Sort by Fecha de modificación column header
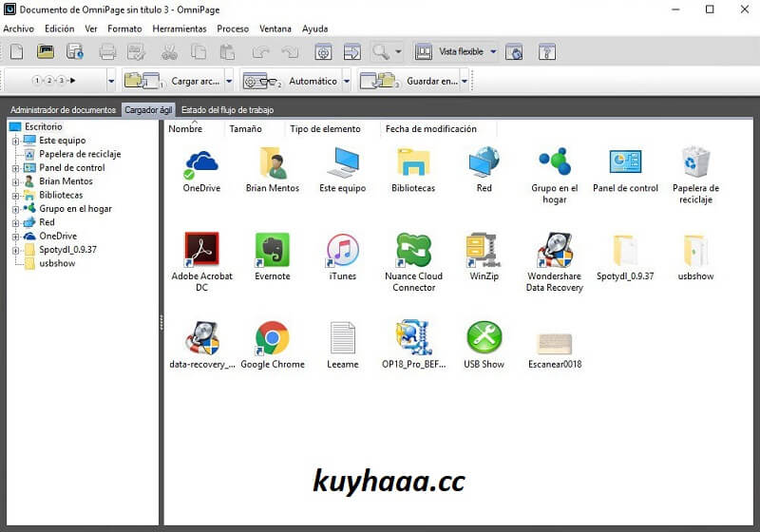 click(431, 129)
